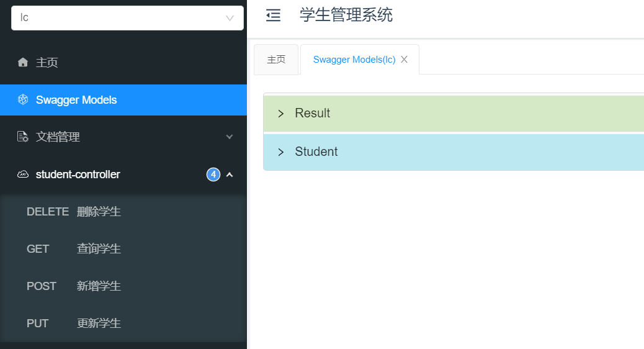Open the 文档管理 sidebar menu
Viewport: 644px width, 349px height.
[x=123, y=137]
